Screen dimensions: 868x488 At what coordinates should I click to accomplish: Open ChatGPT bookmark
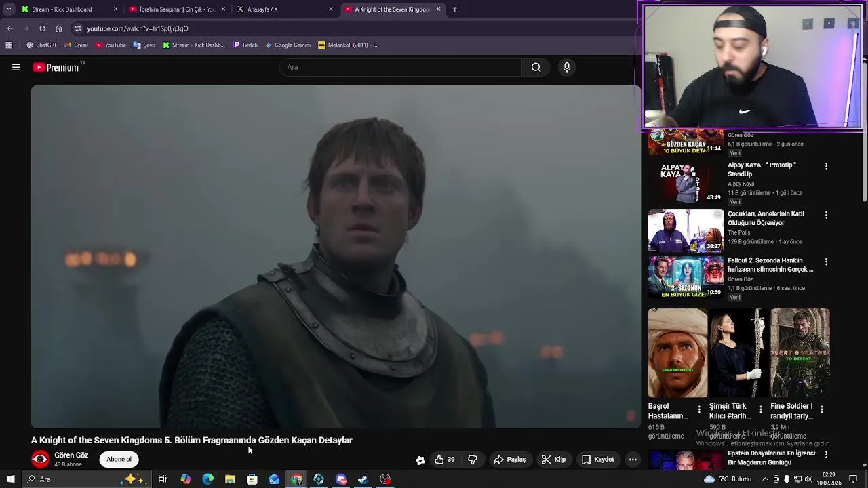41,45
